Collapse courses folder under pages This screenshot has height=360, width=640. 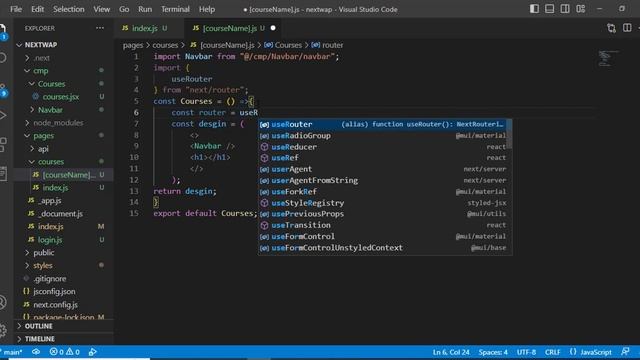tap(51, 162)
